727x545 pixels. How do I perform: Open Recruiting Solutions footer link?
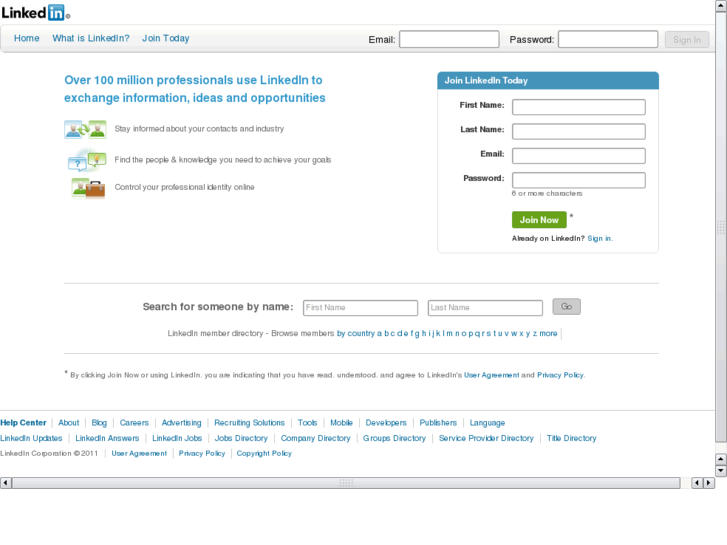tap(249, 423)
